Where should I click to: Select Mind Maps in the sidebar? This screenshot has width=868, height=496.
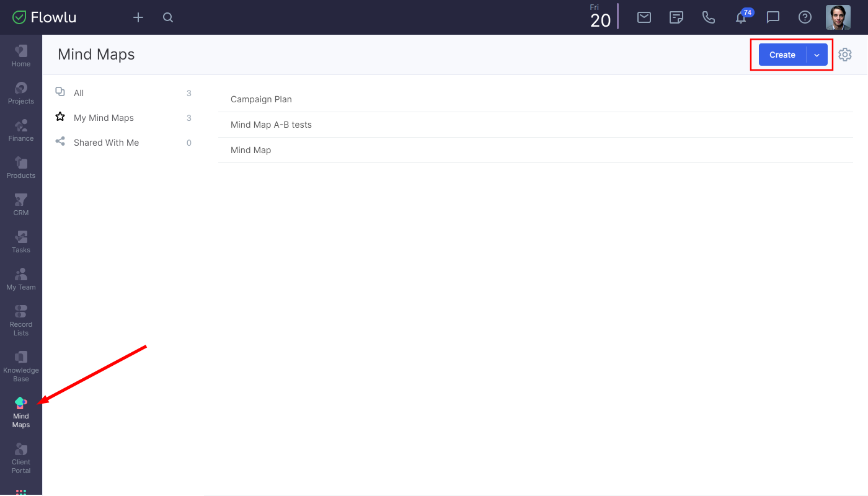point(21,412)
